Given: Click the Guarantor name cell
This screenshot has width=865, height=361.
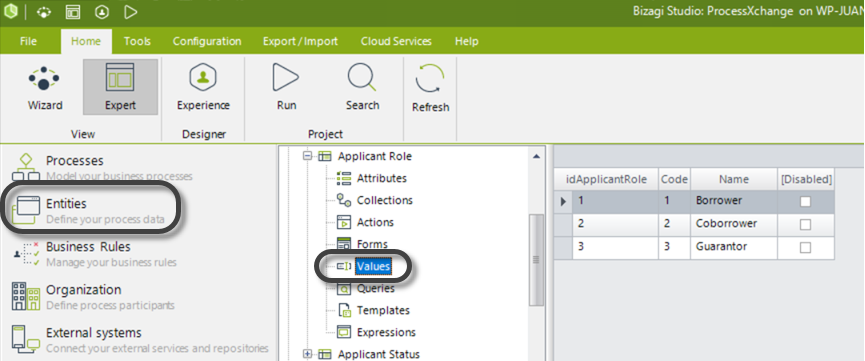Looking at the screenshot, I should 734,248.
